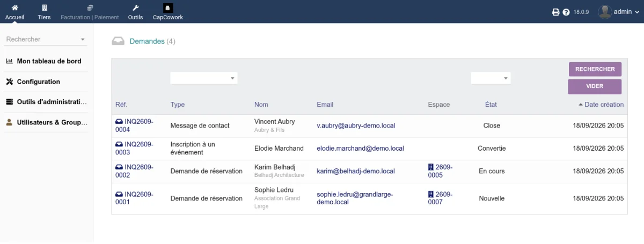Click the RECHERCHER button
Image resolution: width=644 pixels, height=244 pixels.
pos(595,69)
